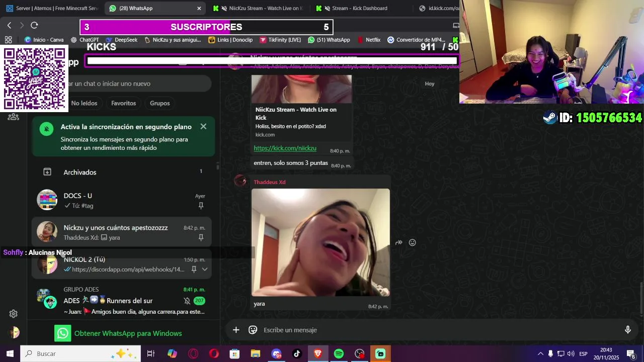Screen dimensions: 644x362
Task: Open Archivados chats
Action: 122,172
